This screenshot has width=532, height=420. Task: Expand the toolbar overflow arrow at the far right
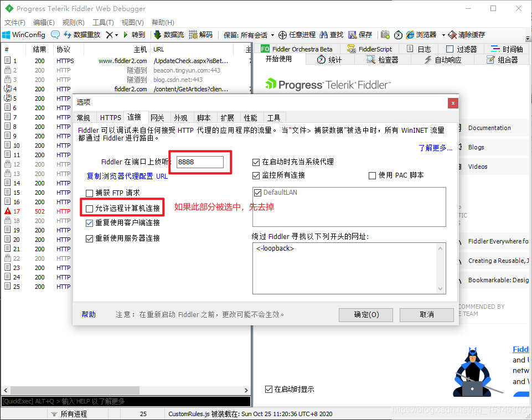pyautogui.click(x=528, y=38)
